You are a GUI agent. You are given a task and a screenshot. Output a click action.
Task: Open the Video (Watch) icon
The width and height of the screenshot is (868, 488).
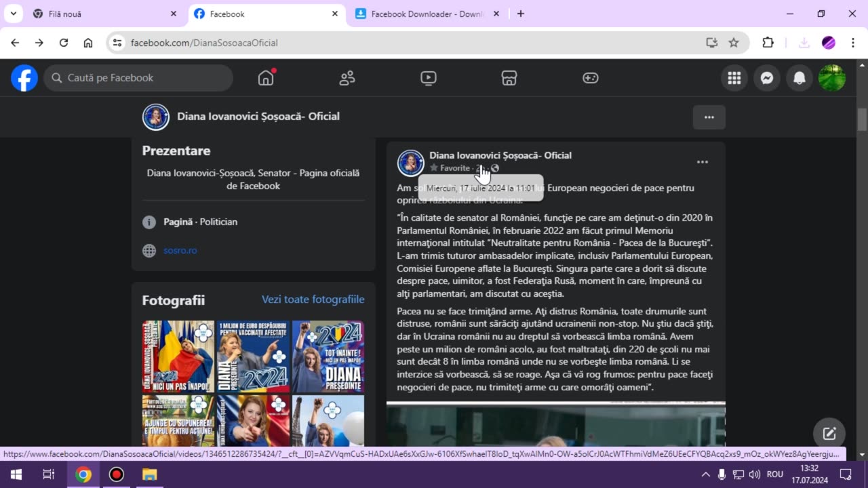(428, 78)
